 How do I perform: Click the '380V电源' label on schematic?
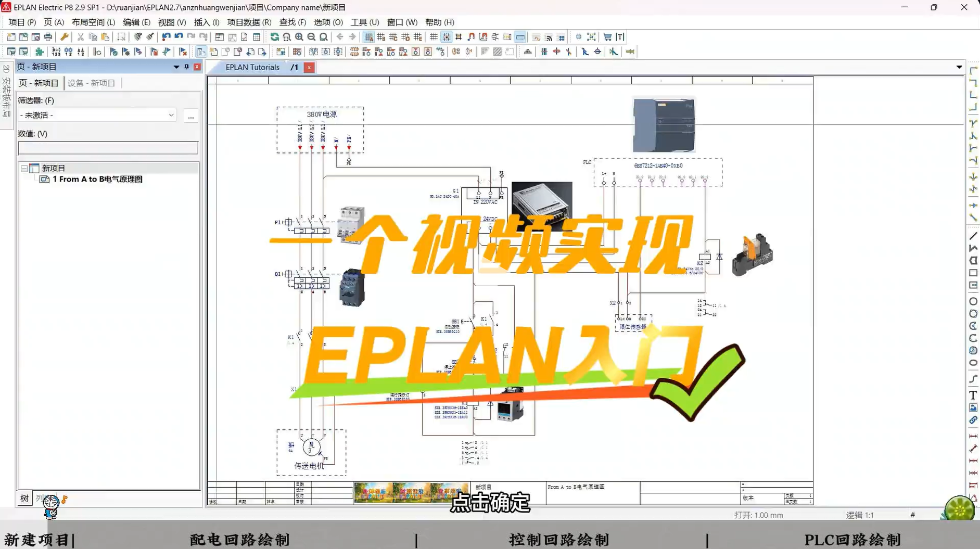coord(322,114)
